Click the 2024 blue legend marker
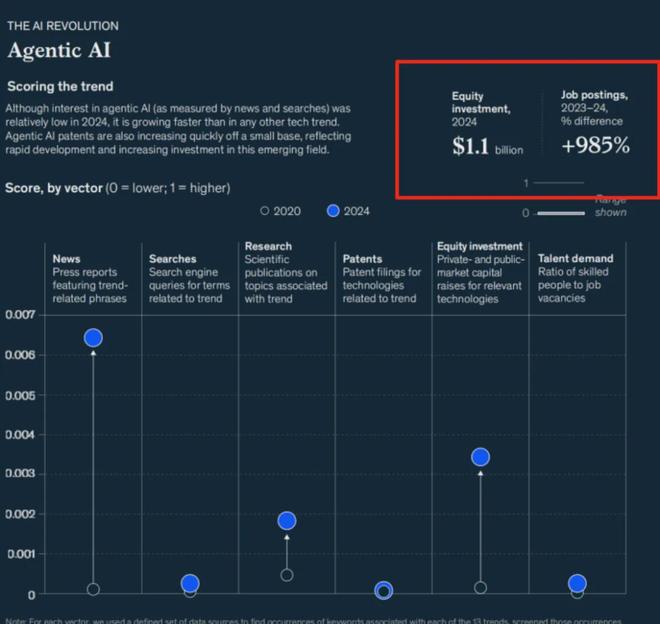 pos(333,211)
